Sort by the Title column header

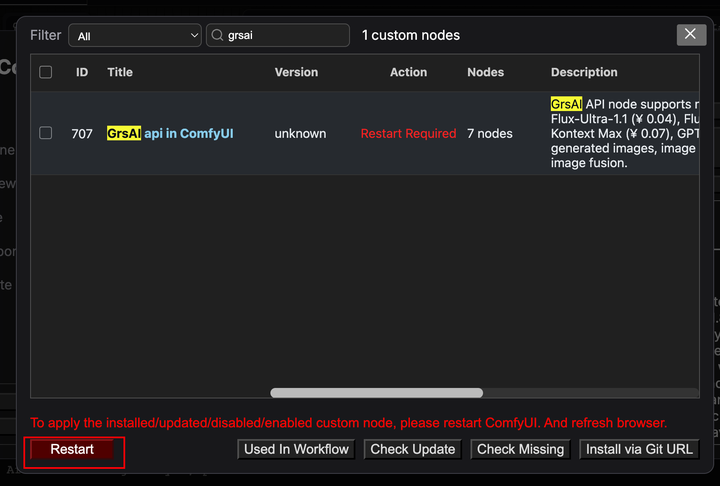(x=120, y=72)
